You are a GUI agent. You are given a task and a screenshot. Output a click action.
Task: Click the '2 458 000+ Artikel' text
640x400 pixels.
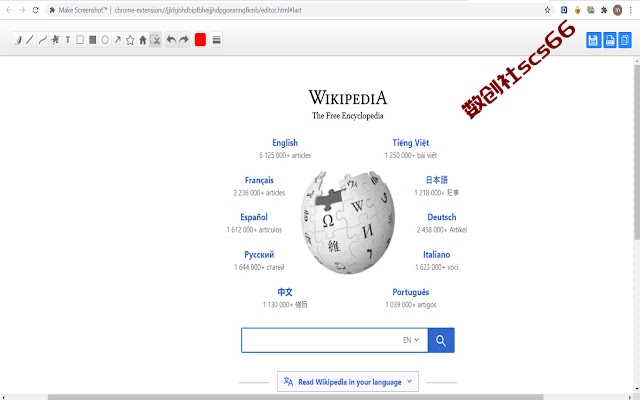[x=442, y=230]
